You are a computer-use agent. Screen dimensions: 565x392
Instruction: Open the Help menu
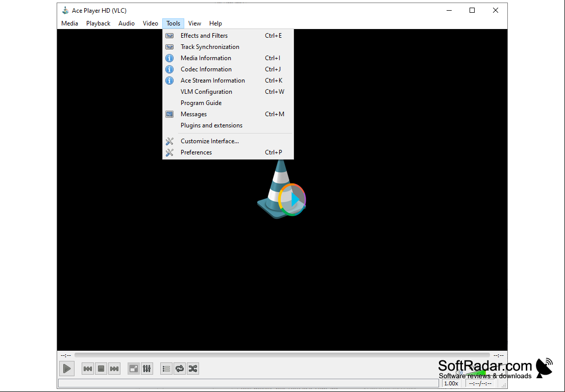pos(215,23)
